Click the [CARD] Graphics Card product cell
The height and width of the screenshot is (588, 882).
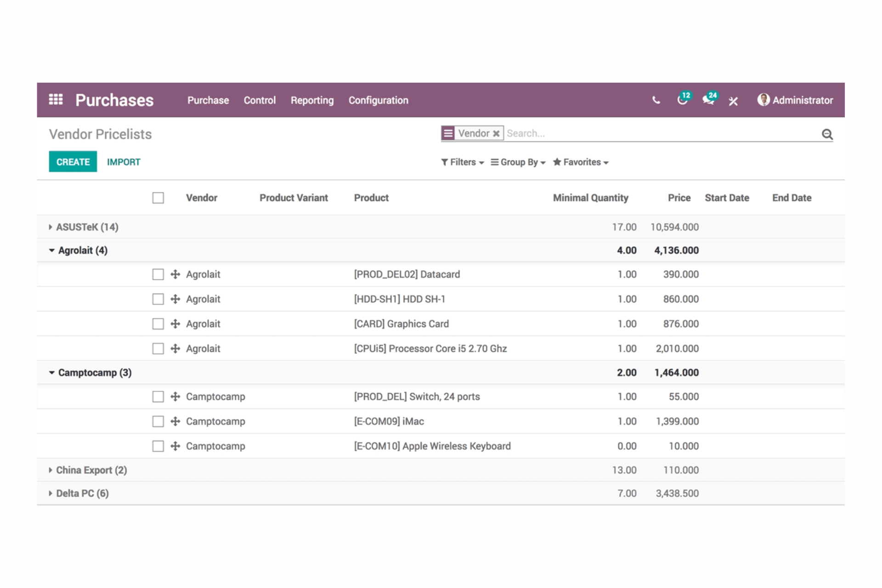[401, 324]
